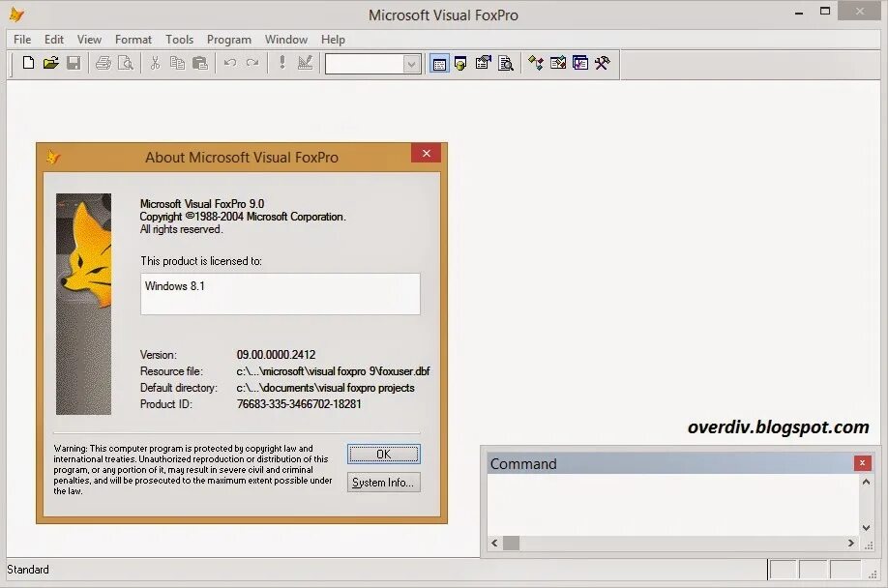Click the OK button in About dialog
The height and width of the screenshot is (588, 888).
coord(383,454)
